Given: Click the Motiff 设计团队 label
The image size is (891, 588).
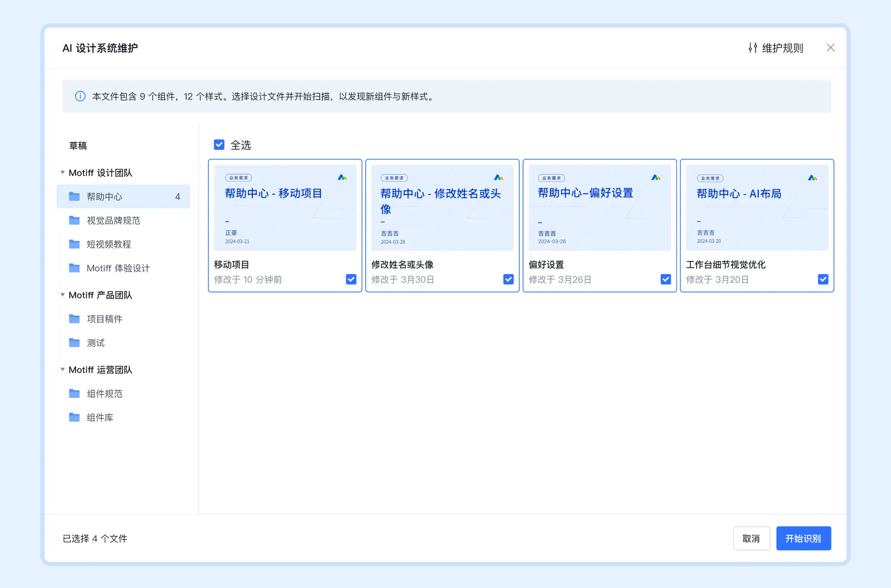Looking at the screenshot, I should click(100, 173).
